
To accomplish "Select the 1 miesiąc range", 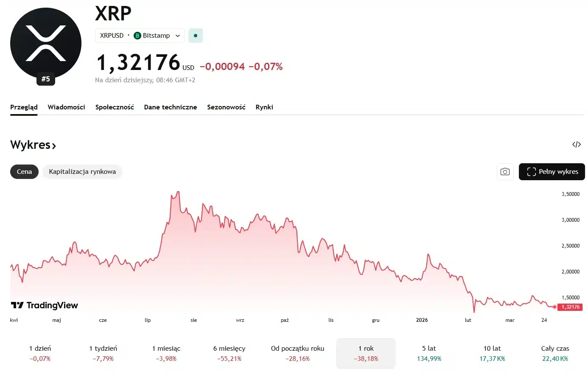I will click(166, 353).
